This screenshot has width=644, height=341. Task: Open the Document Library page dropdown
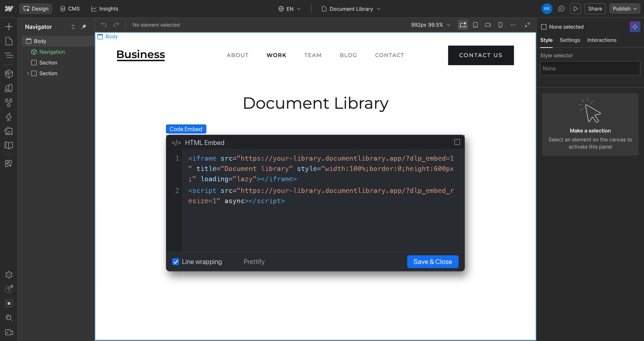pos(351,9)
